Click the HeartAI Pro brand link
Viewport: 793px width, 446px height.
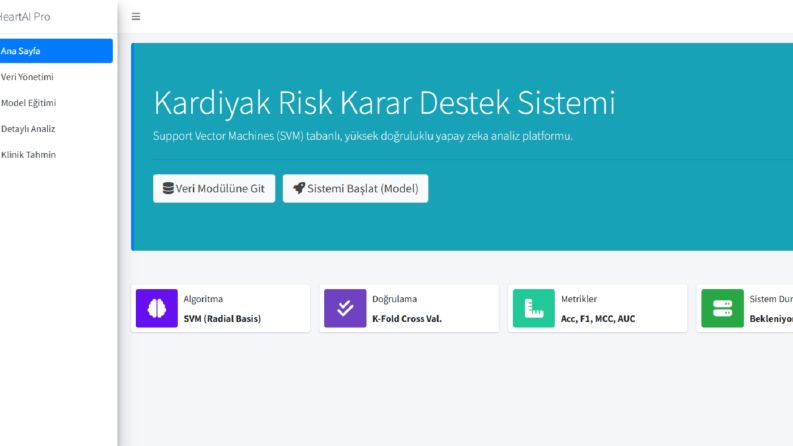pos(25,17)
